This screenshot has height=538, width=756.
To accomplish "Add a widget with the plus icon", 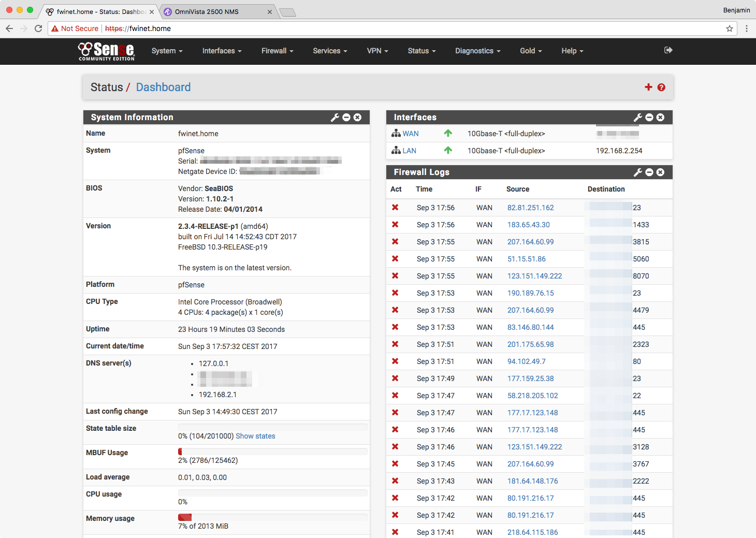I will coord(648,87).
